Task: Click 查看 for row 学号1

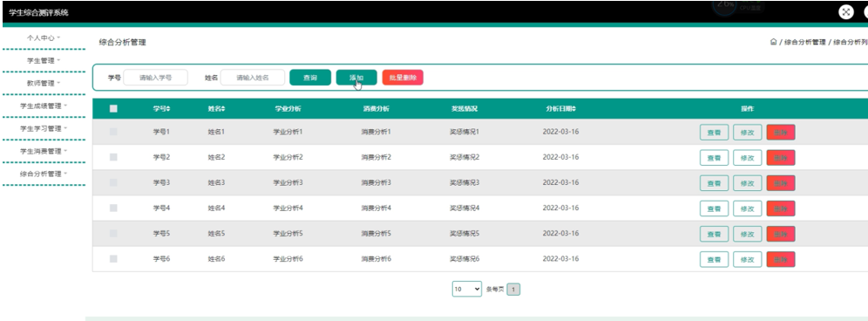Action: point(714,133)
